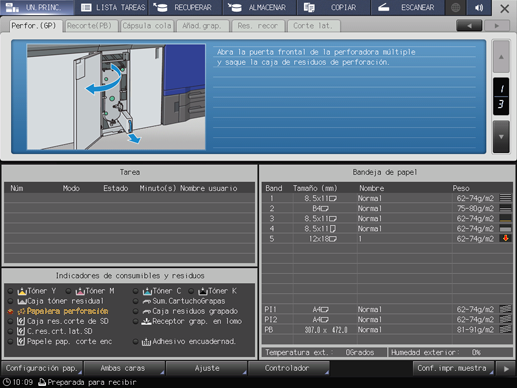This screenshot has height=388, width=517.
Task: Select paper tray 5 12x18 row
Action: (x=387, y=239)
